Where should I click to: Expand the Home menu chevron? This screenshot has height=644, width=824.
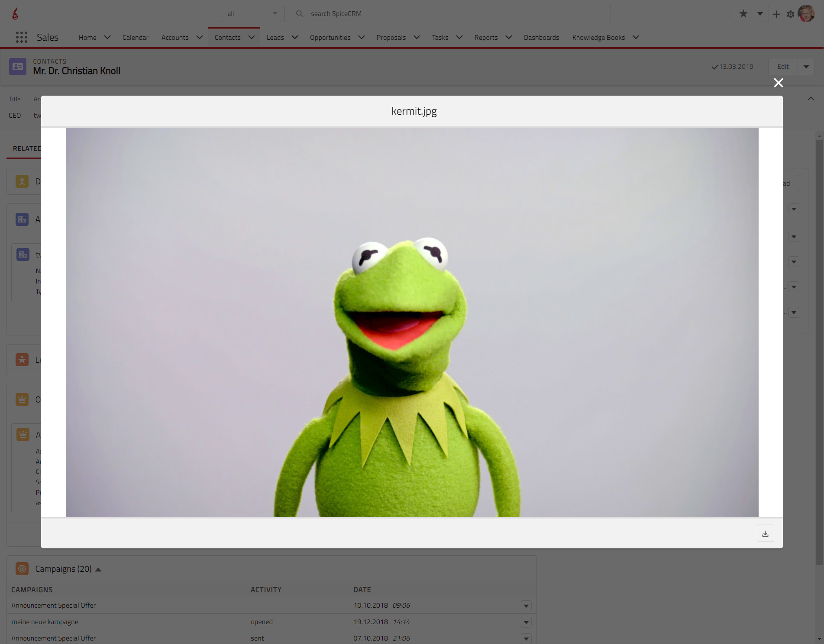pos(107,37)
